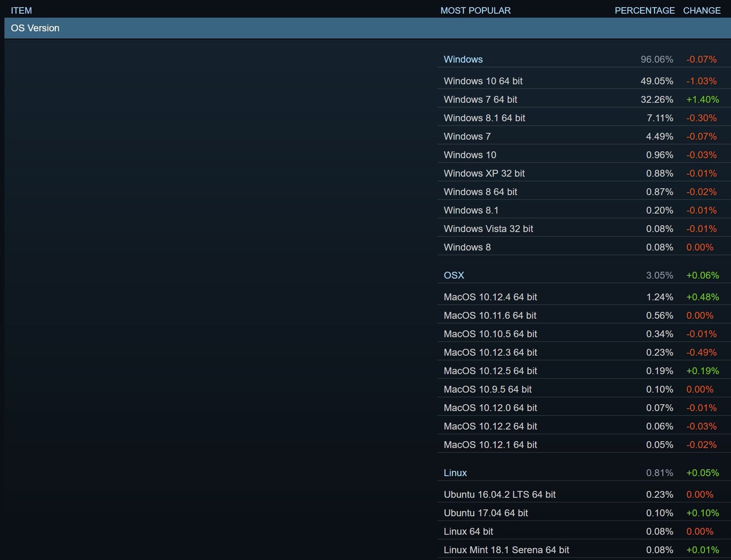This screenshot has width=731, height=560.
Task: Select the Linux Mint 18.1 Serena entry
Action: pos(507,550)
